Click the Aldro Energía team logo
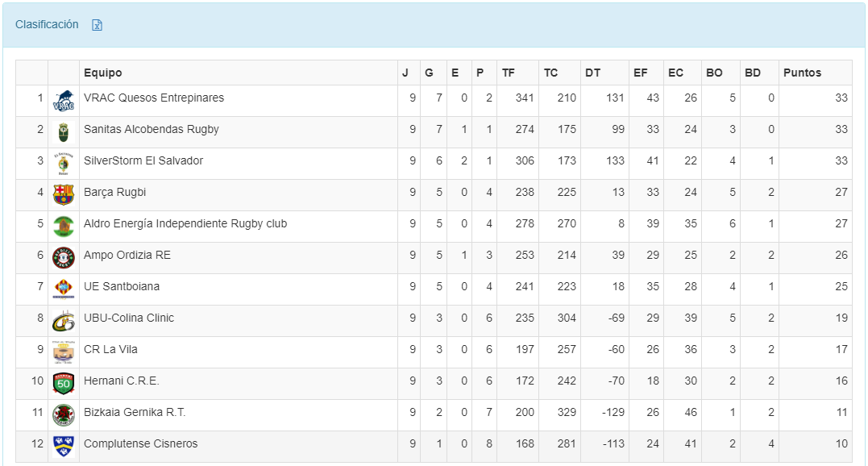This screenshot has width=868, height=466. (x=63, y=227)
